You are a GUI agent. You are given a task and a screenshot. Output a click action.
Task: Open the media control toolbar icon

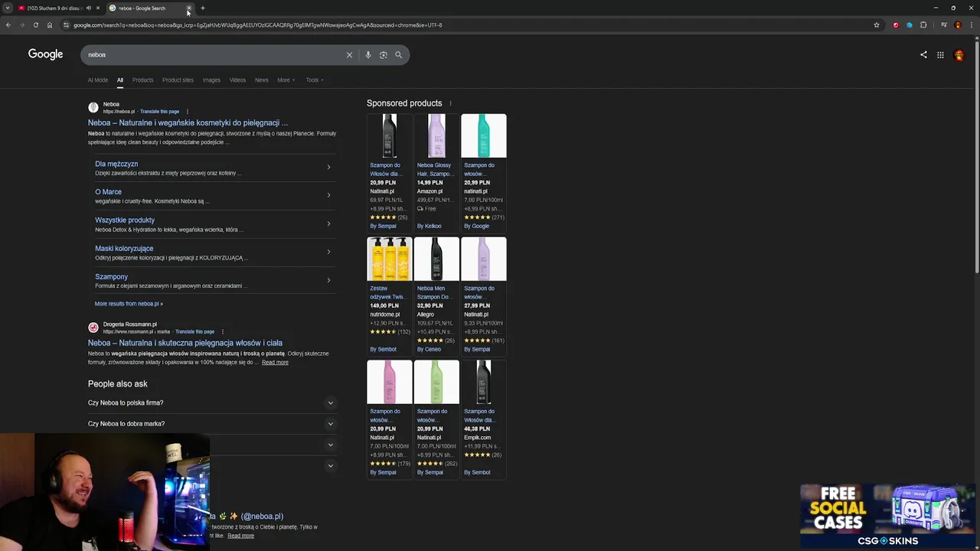(944, 24)
